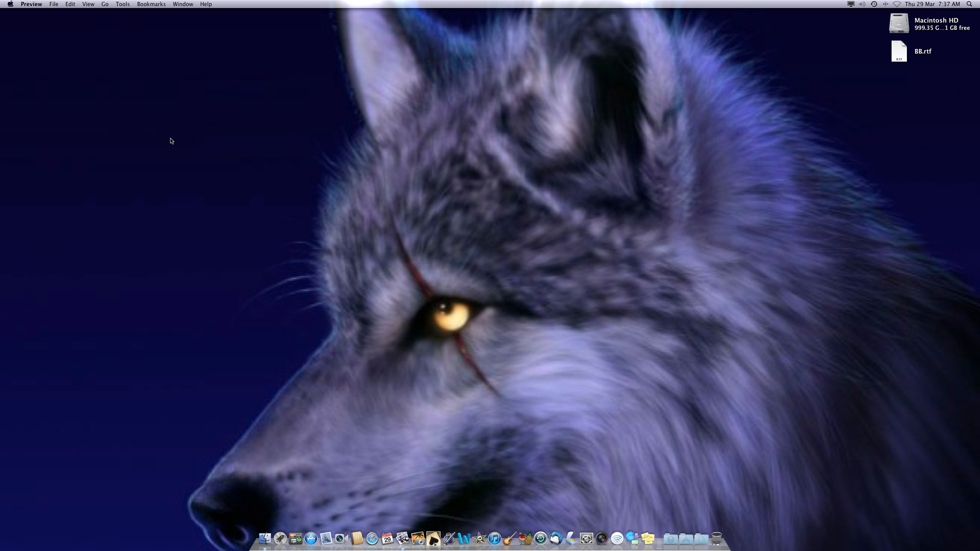
Task: Launch the App Store from Dock
Action: [x=311, y=539]
